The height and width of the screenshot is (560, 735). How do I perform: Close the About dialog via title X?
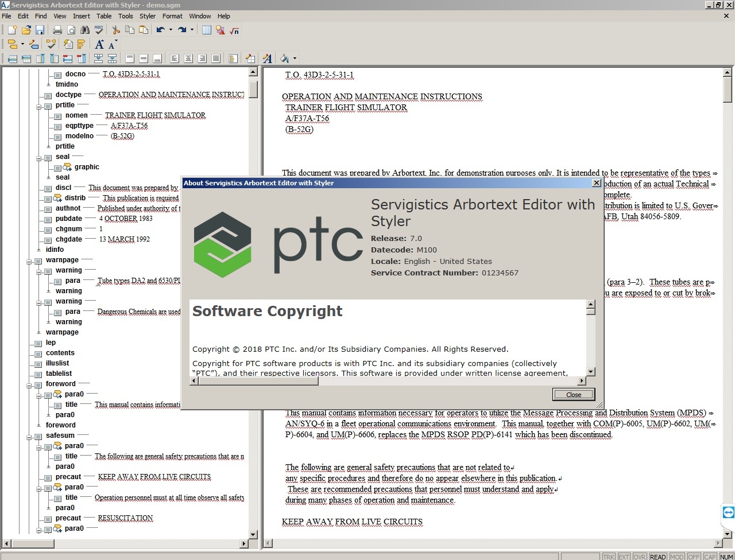[x=597, y=183]
